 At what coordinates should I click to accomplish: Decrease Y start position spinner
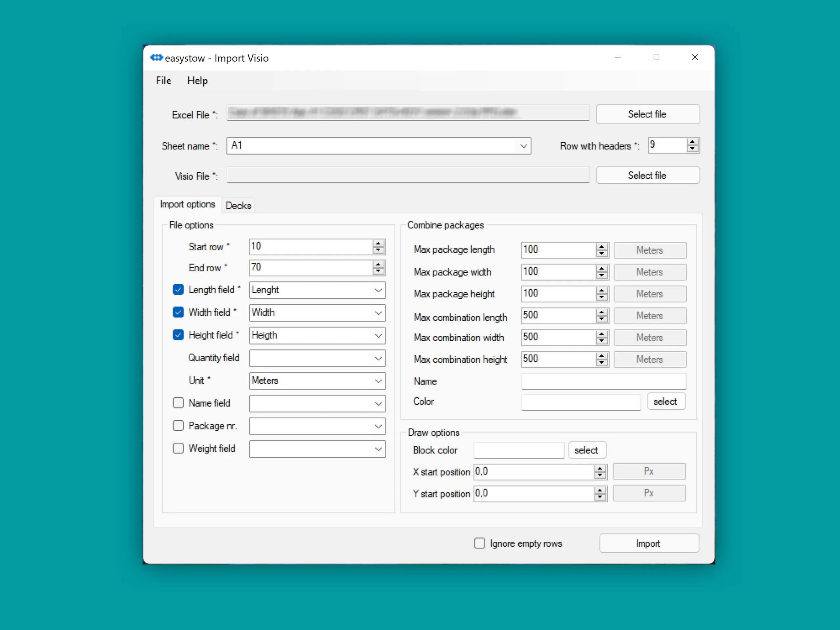pyautogui.click(x=599, y=497)
